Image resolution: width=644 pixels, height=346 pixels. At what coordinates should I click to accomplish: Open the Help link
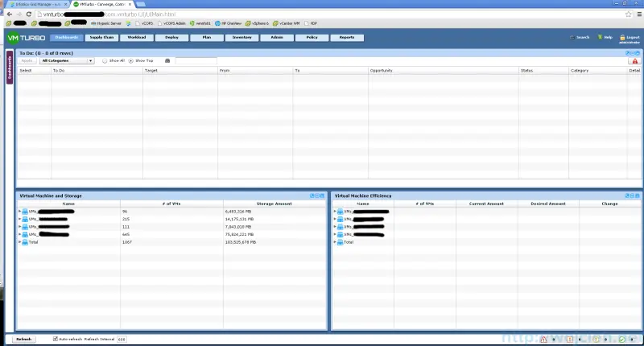605,37
